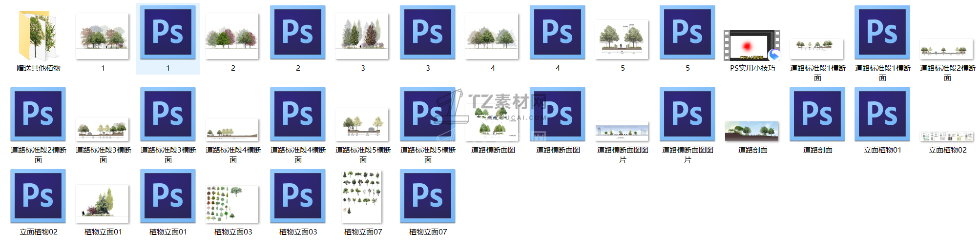Select the 植物立面01 Photoshop file icon
Screen dimensions: 980x252
point(168,196)
